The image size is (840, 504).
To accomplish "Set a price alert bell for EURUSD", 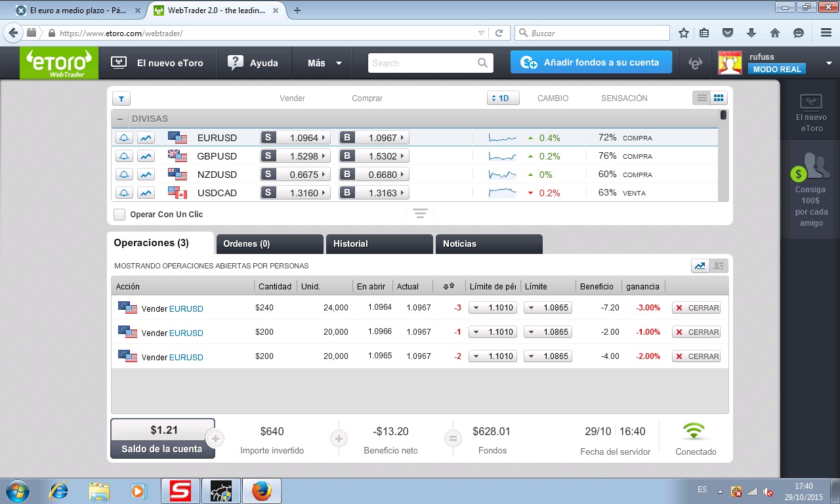I will coord(124,138).
